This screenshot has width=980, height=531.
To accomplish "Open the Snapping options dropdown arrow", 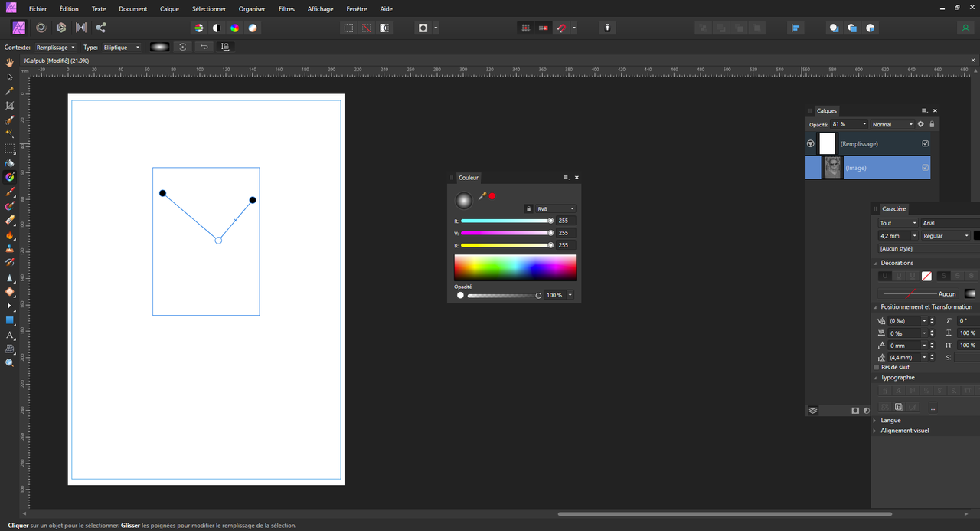I will pos(573,28).
